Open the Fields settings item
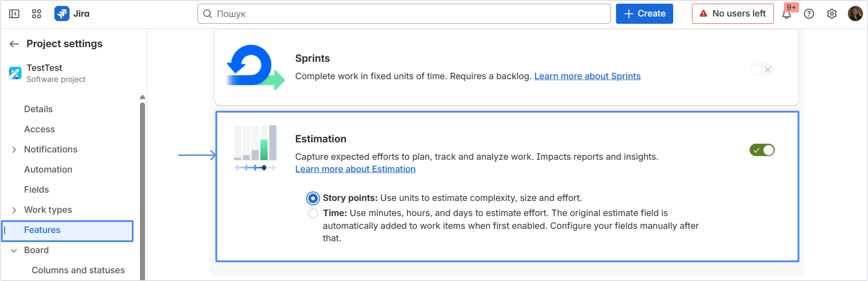This screenshot has width=868, height=281. tap(36, 189)
